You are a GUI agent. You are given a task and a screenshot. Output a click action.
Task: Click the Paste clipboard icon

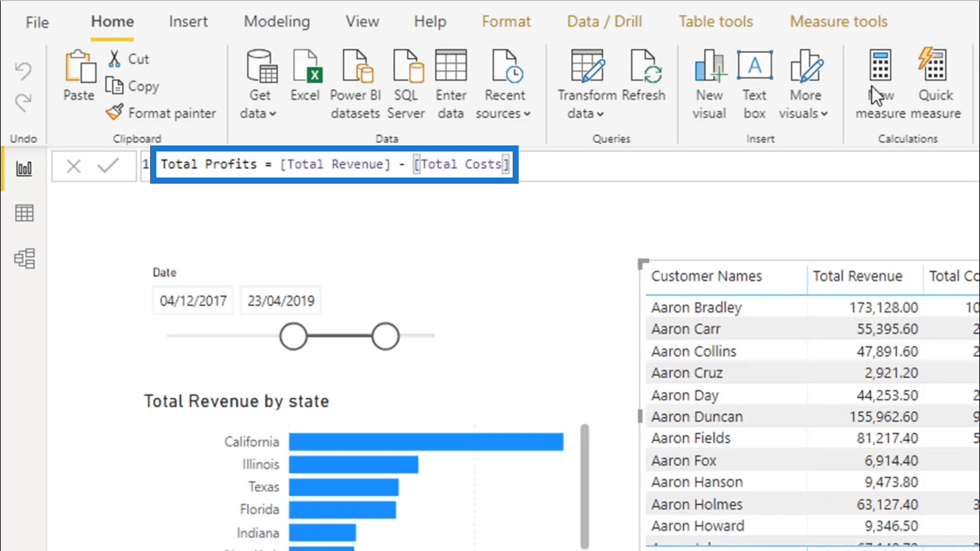(x=80, y=66)
